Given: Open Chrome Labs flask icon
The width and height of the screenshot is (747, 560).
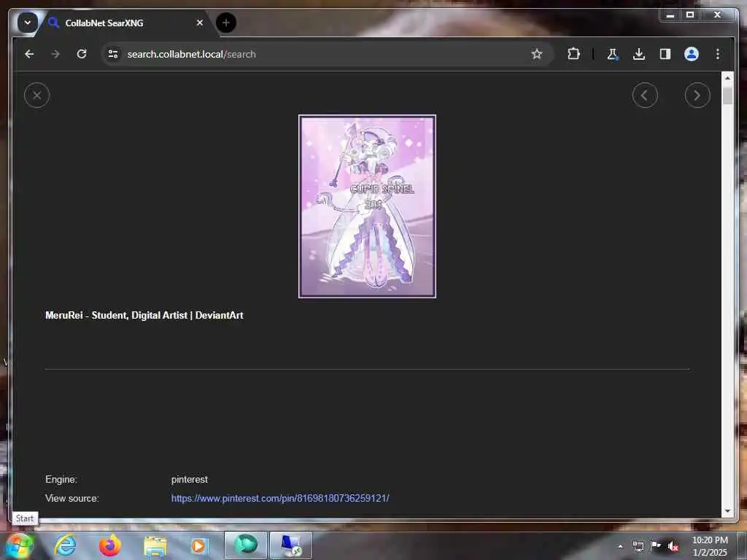Looking at the screenshot, I should pos(613,54).
